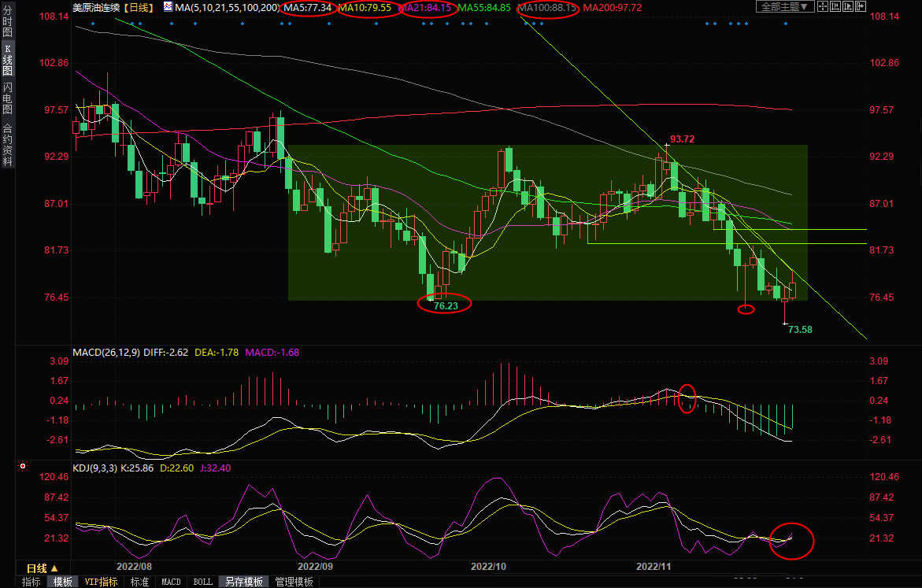Click the MA indicator chart icon
The height and width of the screenshot is (588, 922).
click(168, 7)
